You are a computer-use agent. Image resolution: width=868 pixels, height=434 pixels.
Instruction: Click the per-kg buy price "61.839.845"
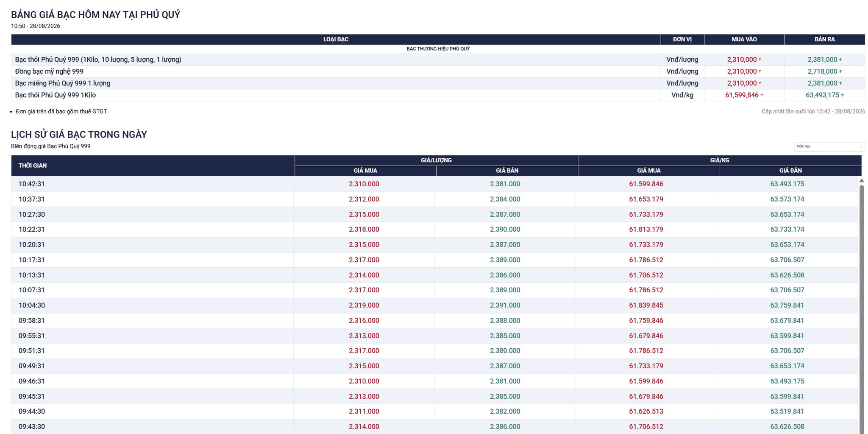(646, 305)
